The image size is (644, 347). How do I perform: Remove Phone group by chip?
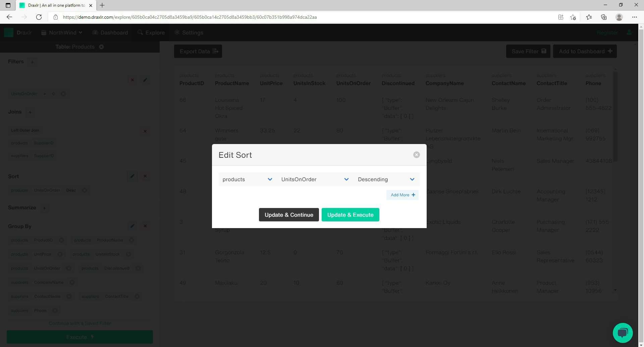[55, 310]
